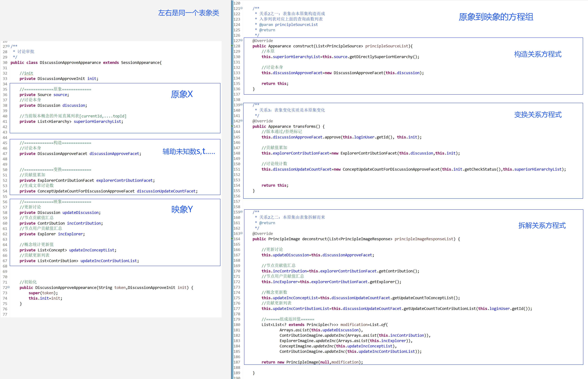Image resolution: width=588 pixels, height=379 pixels.
Task: Collapse the Javadoc fold at line 121
Action: [241, 8]
